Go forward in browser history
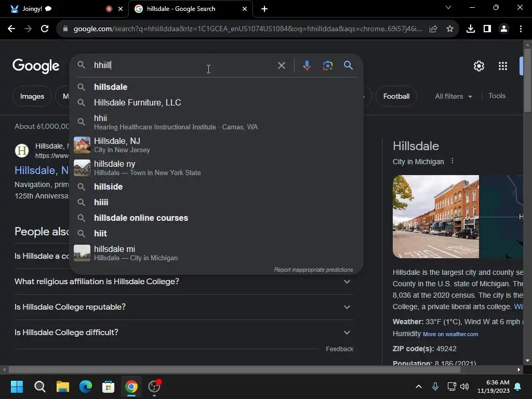Screen dimensions: 532x399 (28, 29)
